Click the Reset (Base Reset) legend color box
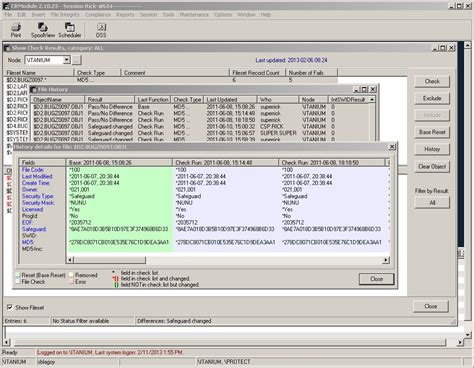This screenshot has height=368, width=474. tap(18, 275)
